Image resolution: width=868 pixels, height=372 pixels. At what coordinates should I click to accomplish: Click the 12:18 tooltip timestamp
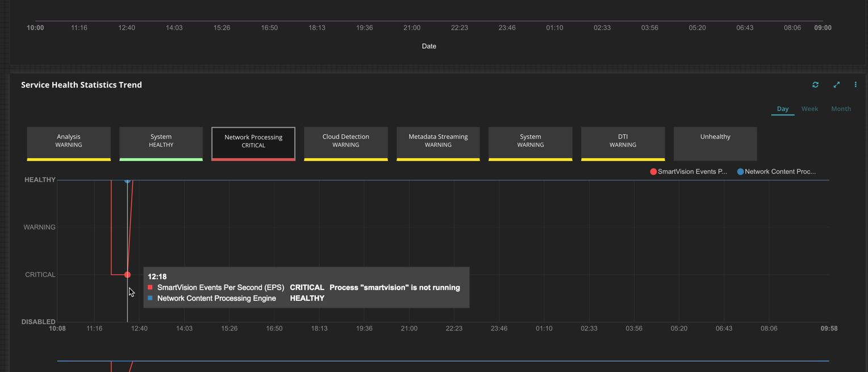click(157, 276)
